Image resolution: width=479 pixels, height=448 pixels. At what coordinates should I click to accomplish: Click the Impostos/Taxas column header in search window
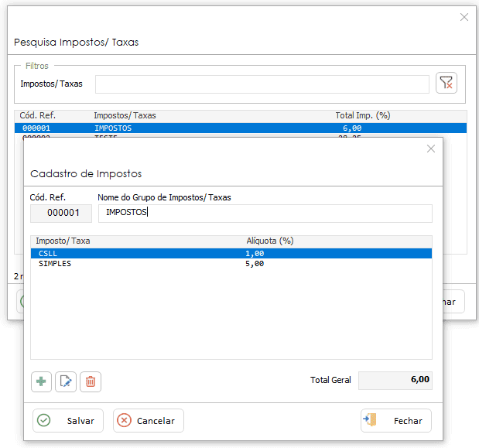click(x=125, y=115)
